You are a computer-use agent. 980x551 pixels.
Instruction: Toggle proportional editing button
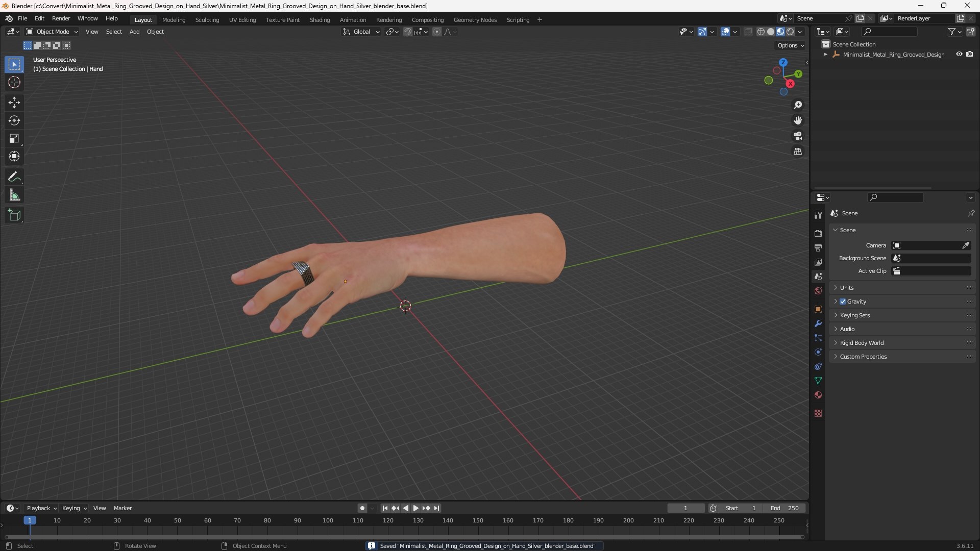[437, 32]
